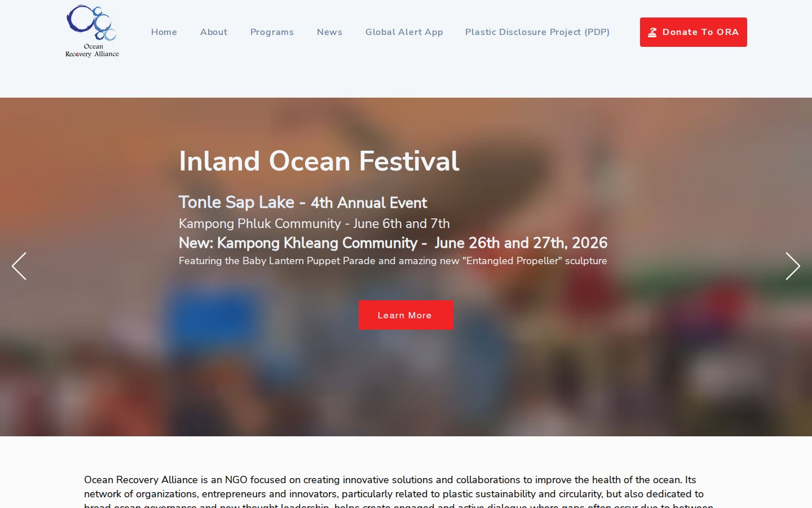The width and height of the screenshot is (812, 508).
Task: Click the Donate To ORA button
Action: click(x=693, y=32)
